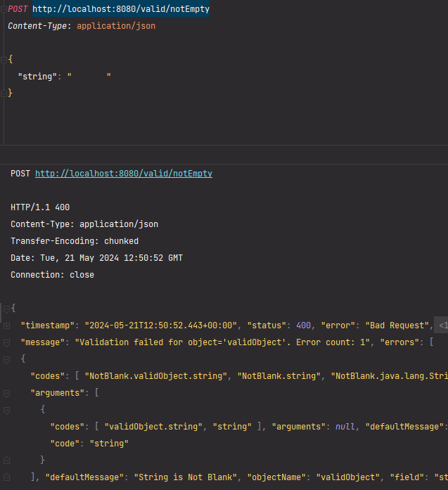The width and height of the screenshot is (448, 490).
Task: Collapse the first errors object brace fold
Action: tap(6, 360)
